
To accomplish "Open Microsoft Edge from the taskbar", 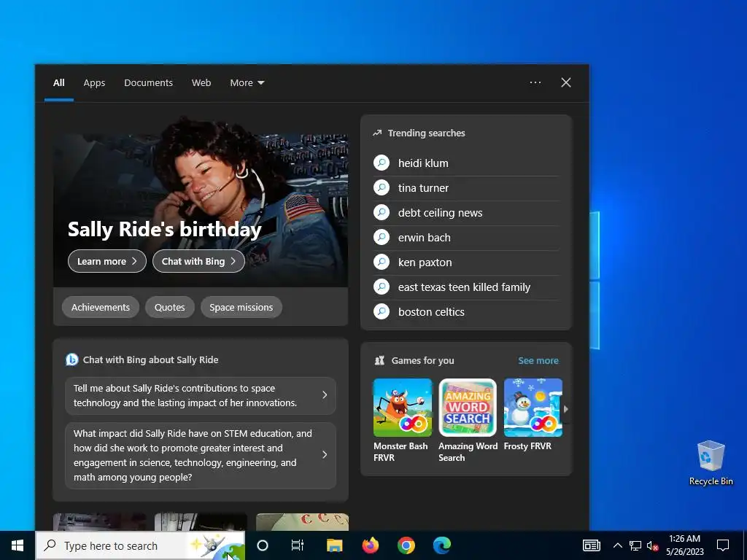I will pyautogui.click(x=441, y=545).
